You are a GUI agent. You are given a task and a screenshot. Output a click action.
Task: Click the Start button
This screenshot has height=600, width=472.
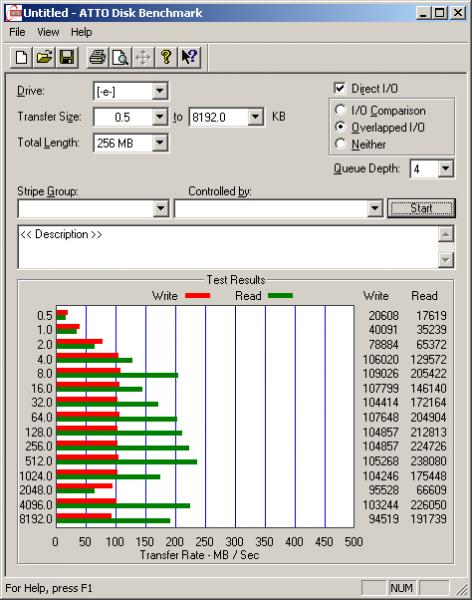click(x=421, y=208)
